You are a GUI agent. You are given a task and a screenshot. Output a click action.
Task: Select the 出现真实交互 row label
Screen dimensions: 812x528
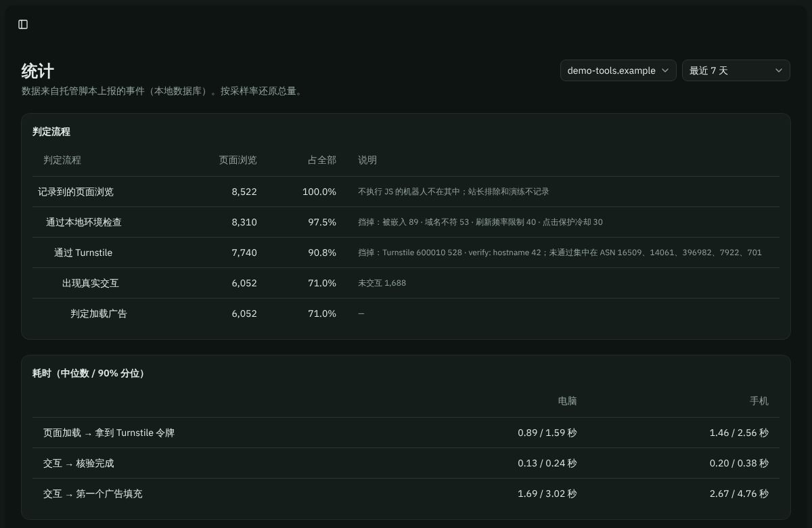tap(91, 283)
